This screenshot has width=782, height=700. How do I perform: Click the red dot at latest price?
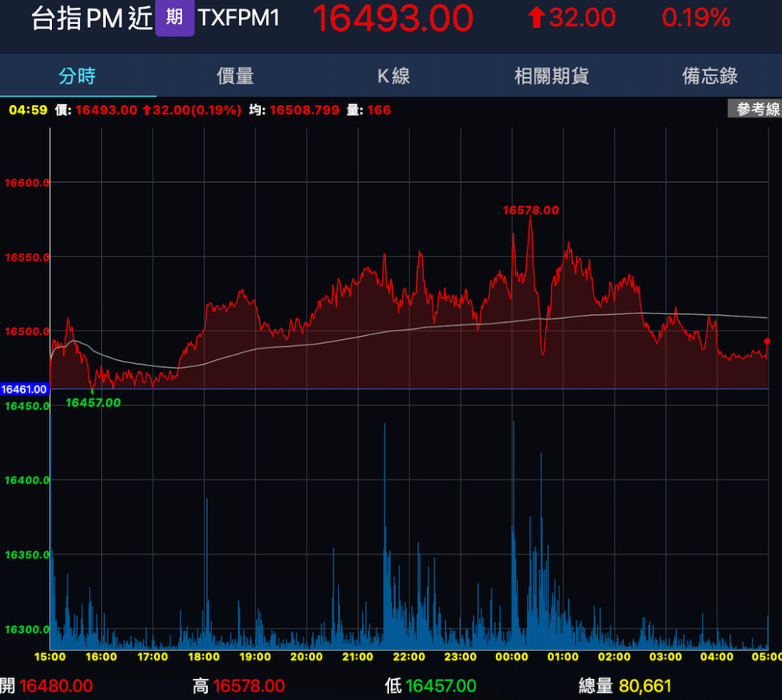[x=767, y=341]
